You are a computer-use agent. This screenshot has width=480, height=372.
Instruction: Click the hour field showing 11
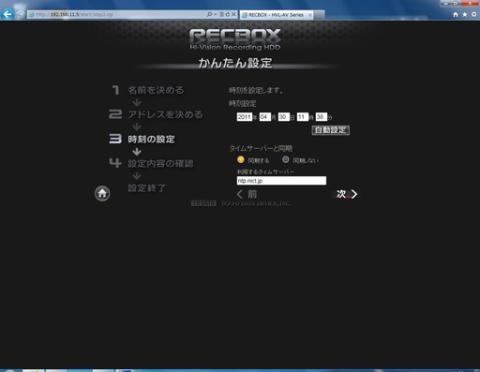(302, 117)
